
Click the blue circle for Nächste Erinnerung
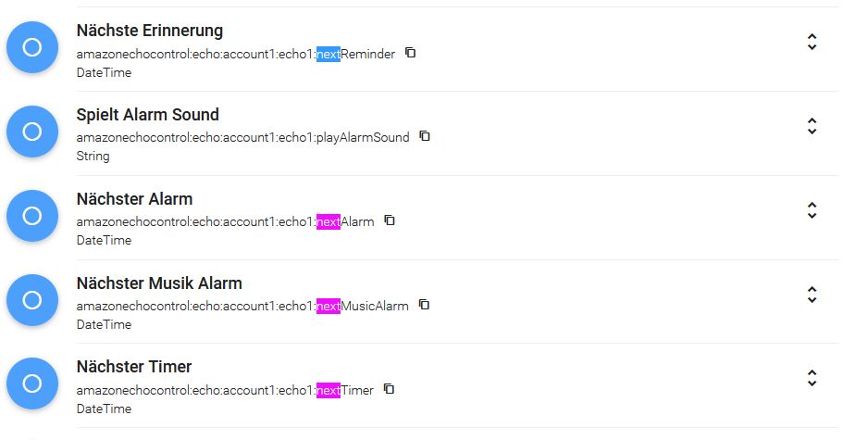coord(32,47)
